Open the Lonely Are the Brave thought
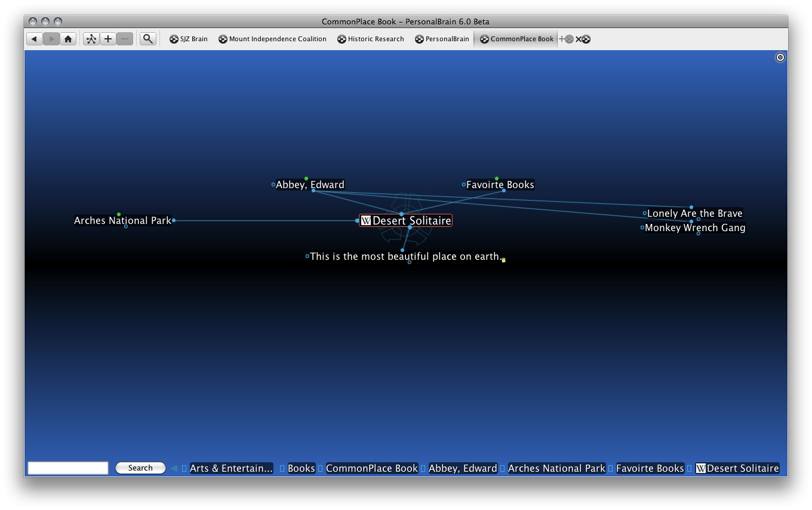Image resolution: width=812 pixels, height=510 pixels. 695,213
